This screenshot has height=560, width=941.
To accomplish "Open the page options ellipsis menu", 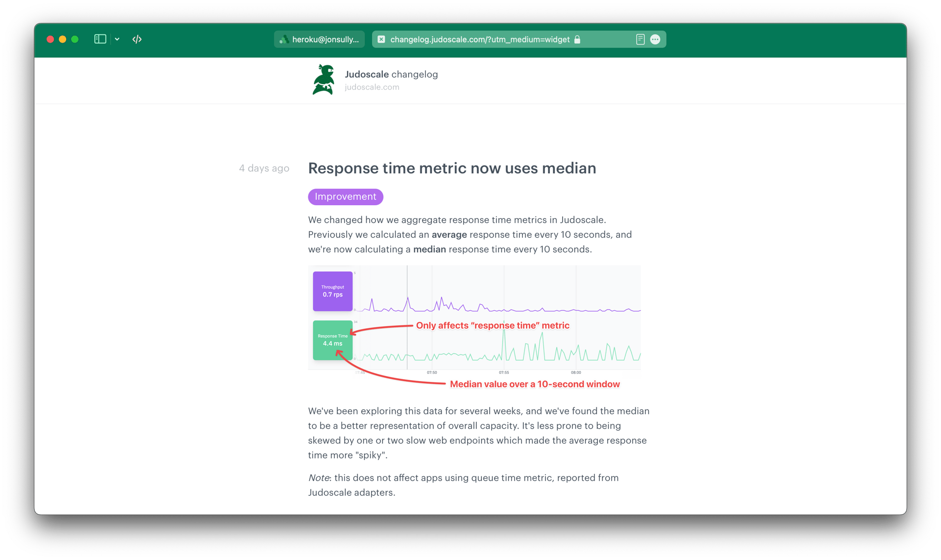I will 655,40.
